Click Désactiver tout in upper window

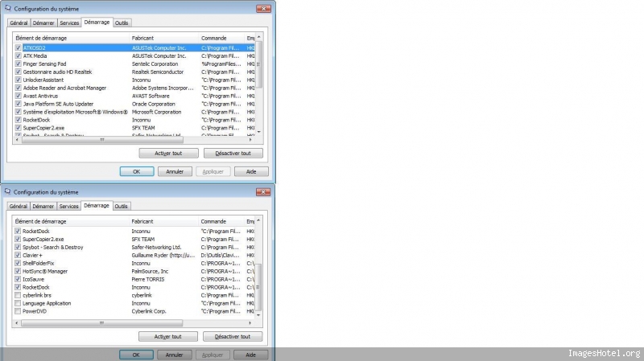[x=233, y=153]
